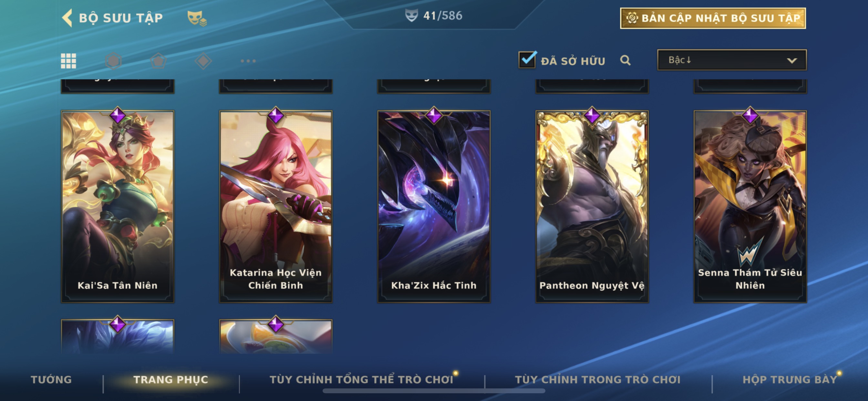This screenshot has height=401, width=868.
Task: Open Kha'Zix Hắc Tinh skin card
Action: point(434,206)
